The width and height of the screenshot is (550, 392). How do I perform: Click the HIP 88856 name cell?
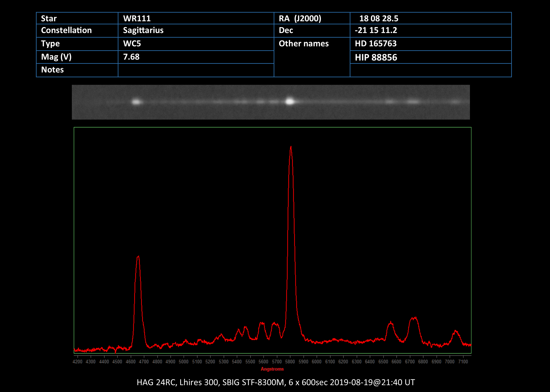[x=376, y=57]
